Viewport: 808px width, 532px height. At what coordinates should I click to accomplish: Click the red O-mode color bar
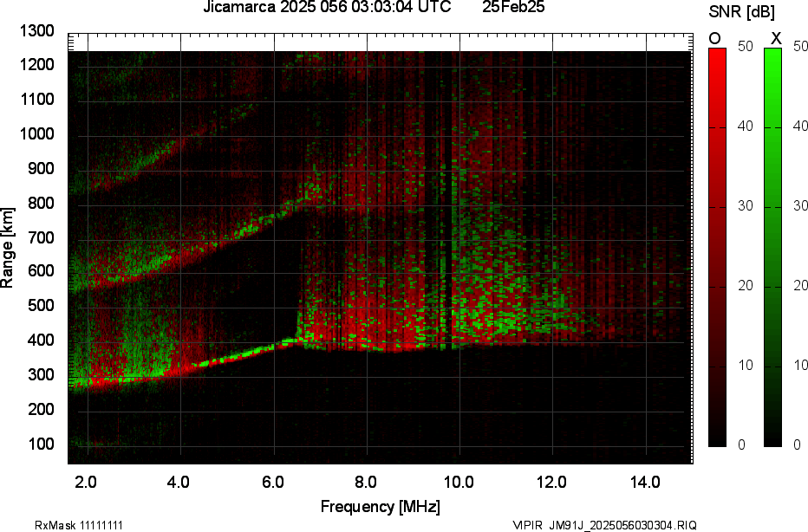[x=717, y=247]
